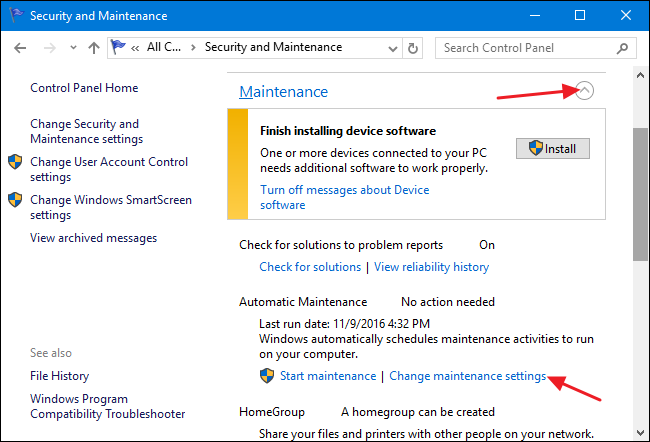Click the 'See also' heading
The image size is (650, 442).
pyautogui.click(x=51, y=353)
